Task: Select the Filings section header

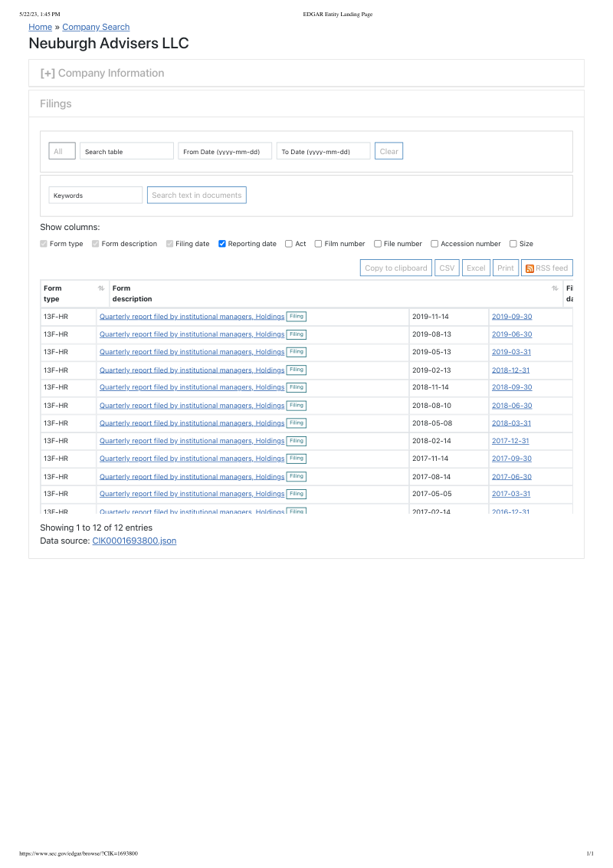Action: click(306, 104)
